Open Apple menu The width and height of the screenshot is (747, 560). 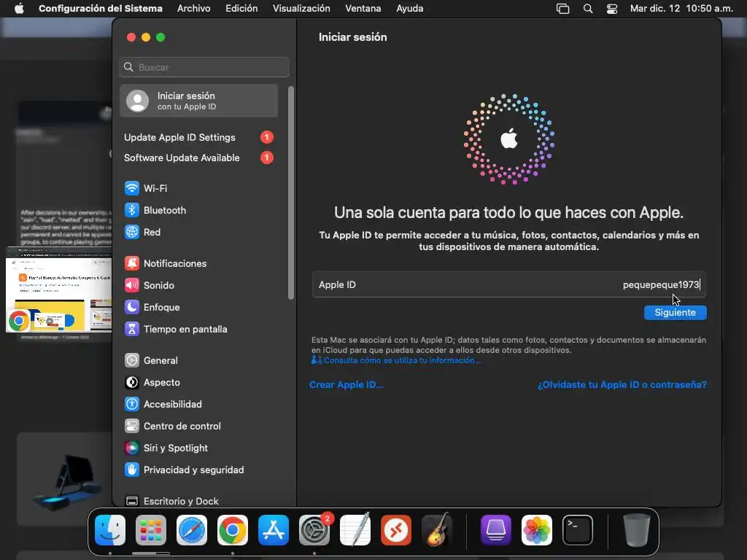[19, 8]
